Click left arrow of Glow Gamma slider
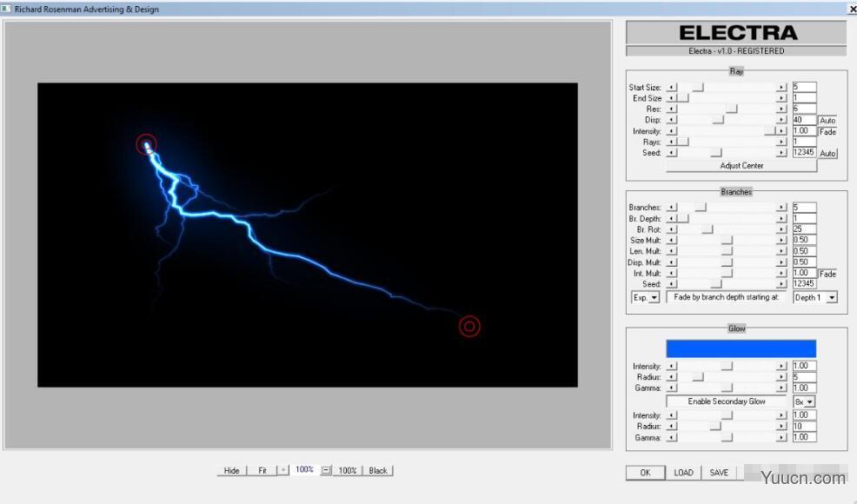 coord(672,388)
